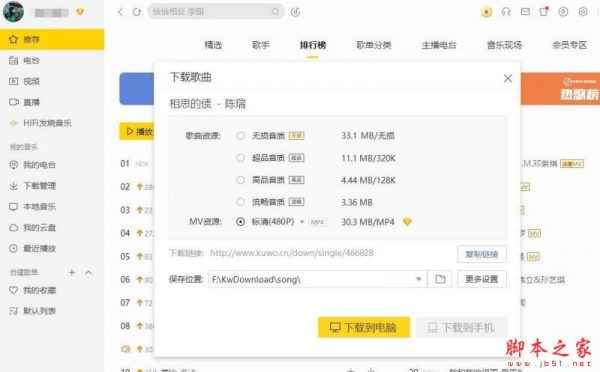Switch to the 音乐现场 tab
600x372 pixels.
click(504, 45)
